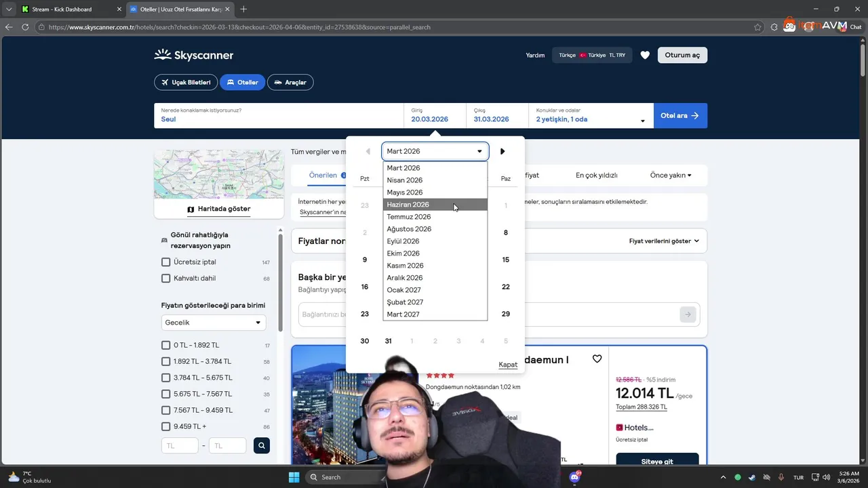The width and height of the screenshot is (868, 488).
Task: Click destination field showing Seul
Action: (x=279, y=116)
